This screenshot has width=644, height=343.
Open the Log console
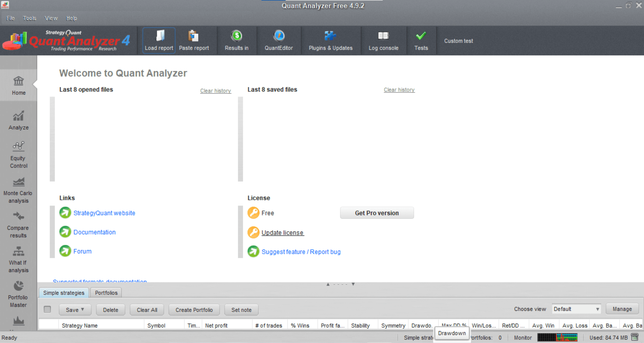[383, 40]
